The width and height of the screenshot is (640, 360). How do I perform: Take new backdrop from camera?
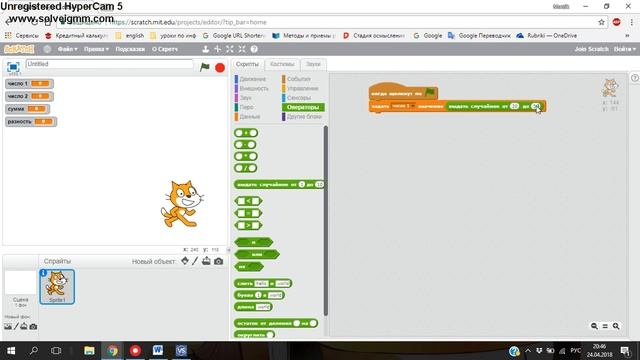33,326
